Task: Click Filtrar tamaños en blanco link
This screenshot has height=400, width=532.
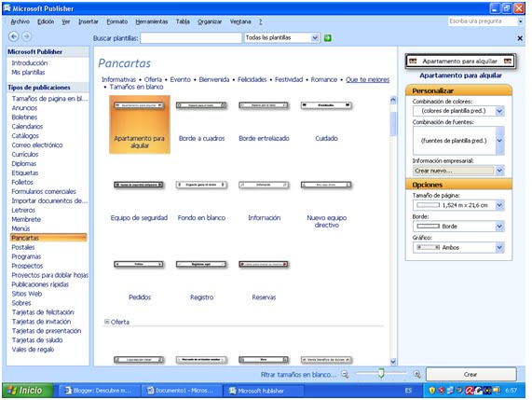Action: click(298, 375)
